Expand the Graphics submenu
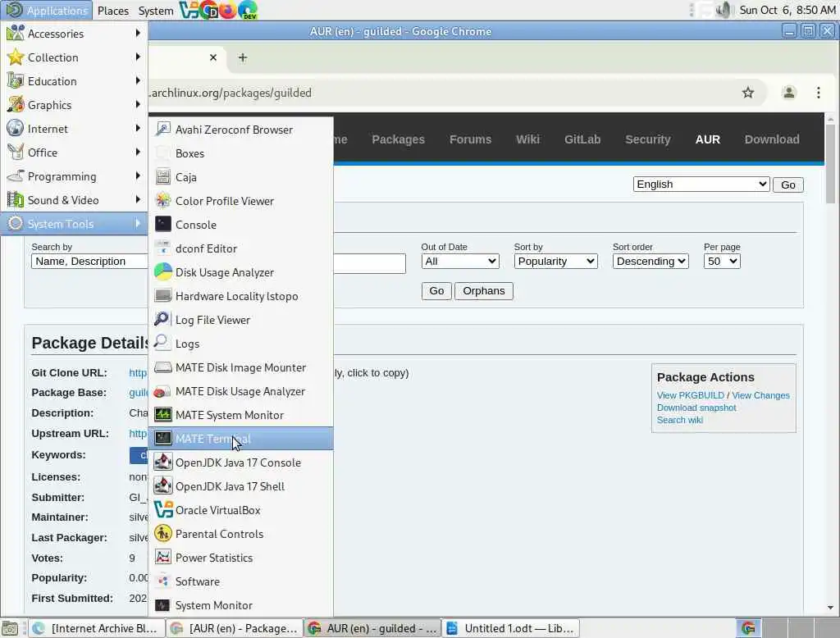Screen dimensions: 840x638 74,105
